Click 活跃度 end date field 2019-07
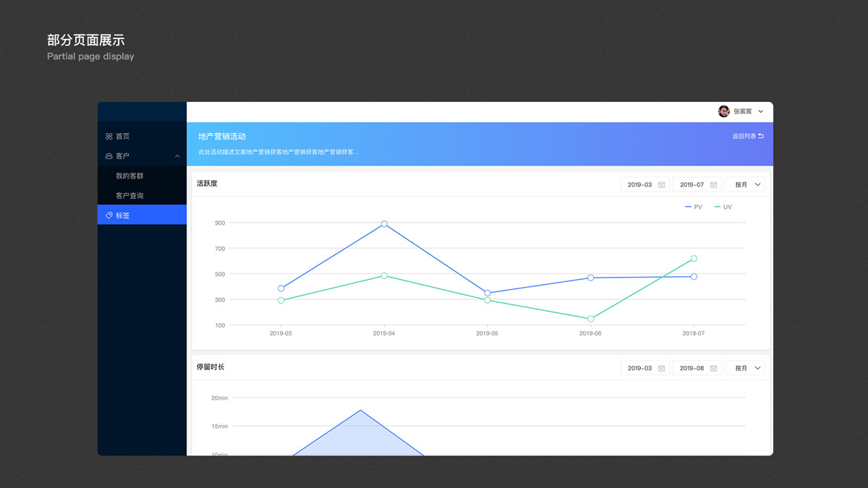 [x=697, y=185]
